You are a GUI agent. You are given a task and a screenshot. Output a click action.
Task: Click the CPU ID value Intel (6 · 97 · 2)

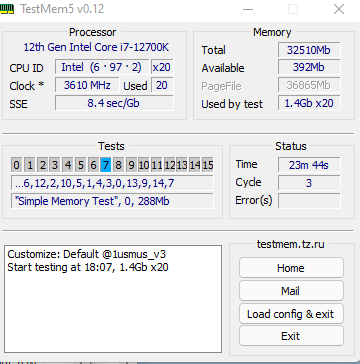[x=102, y=67]
